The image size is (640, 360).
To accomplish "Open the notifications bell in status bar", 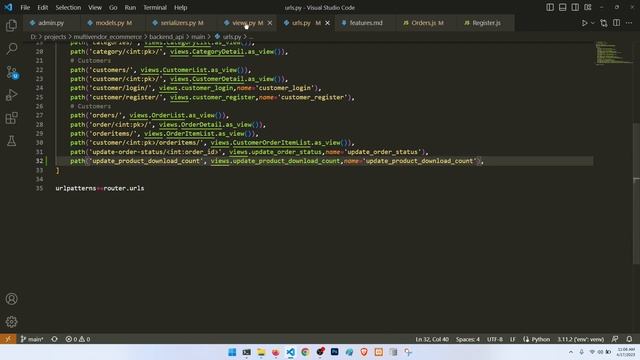I will (629, 339).
